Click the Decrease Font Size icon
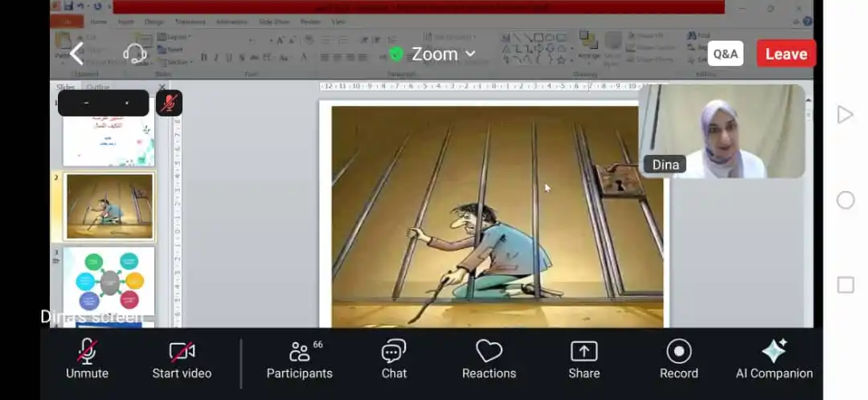 (292, 40)
